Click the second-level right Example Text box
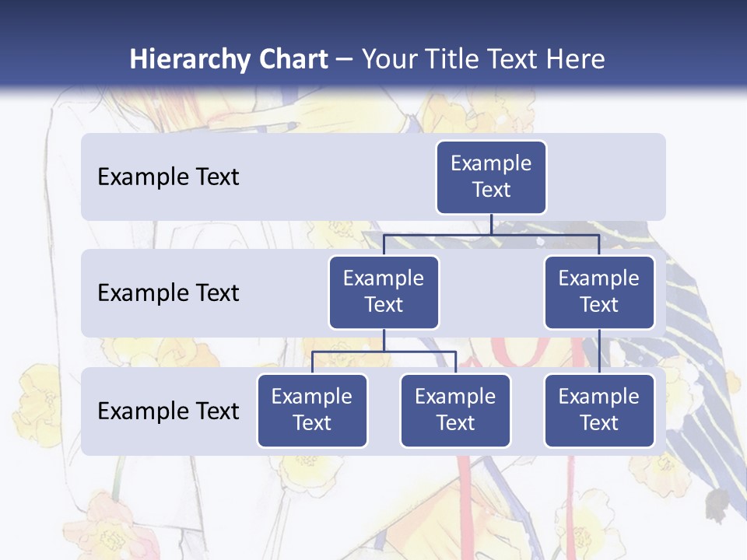 pos(599,292)
